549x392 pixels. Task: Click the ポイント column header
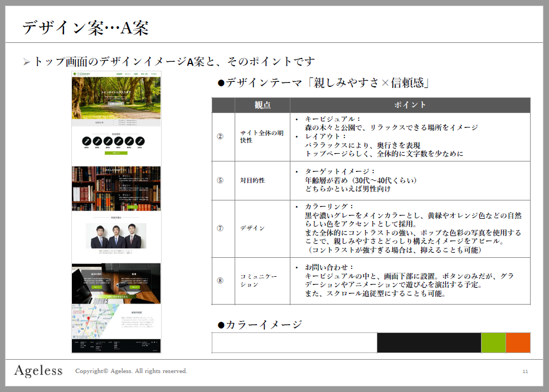coord(410,105)
